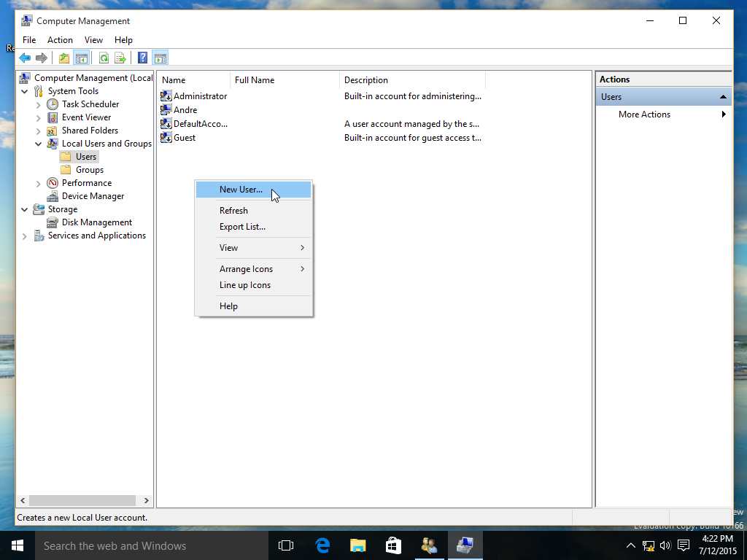Launch Microsoft Edge from taskbar

[322, 545]
